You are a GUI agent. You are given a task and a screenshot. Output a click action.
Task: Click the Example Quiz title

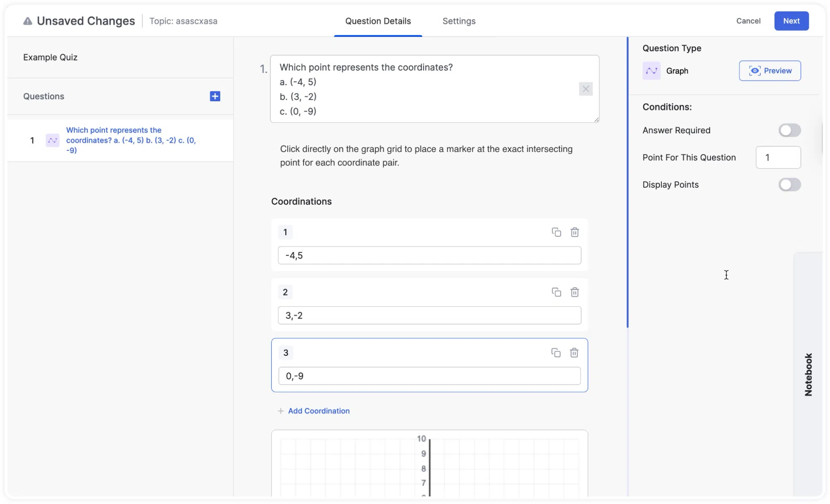click(50, 57)
